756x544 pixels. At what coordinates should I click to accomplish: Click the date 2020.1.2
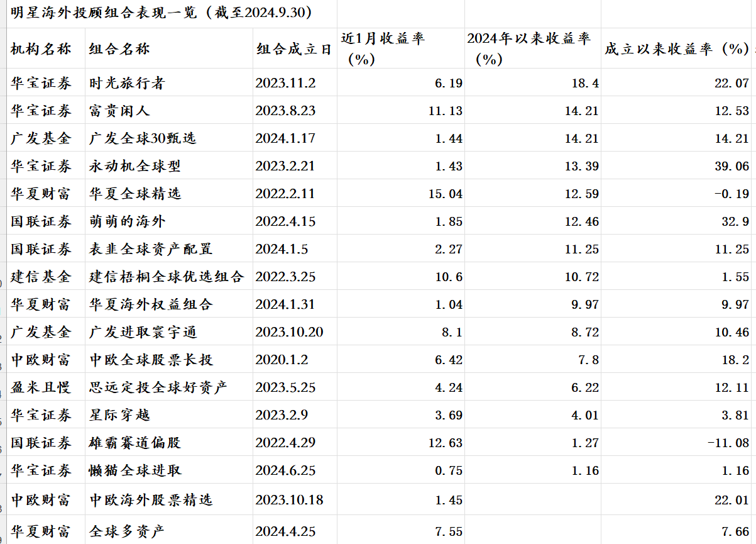point(282,360)
